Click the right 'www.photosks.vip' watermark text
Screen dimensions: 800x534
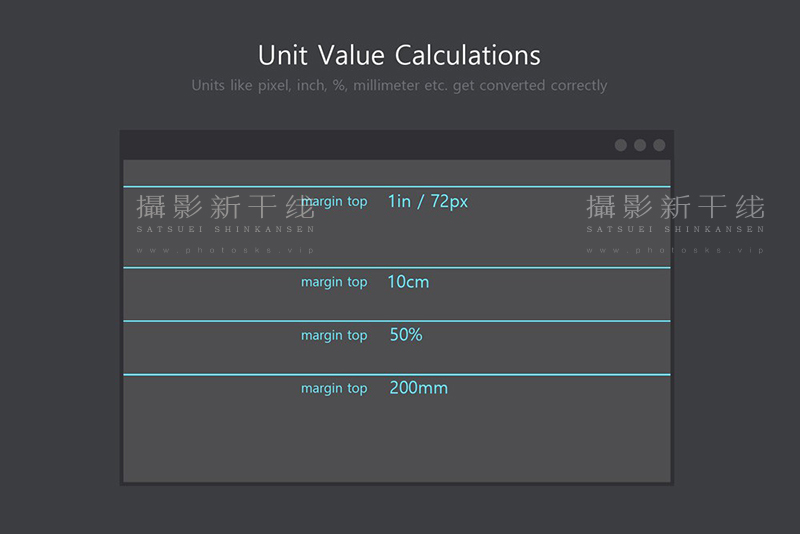(676, 250)
